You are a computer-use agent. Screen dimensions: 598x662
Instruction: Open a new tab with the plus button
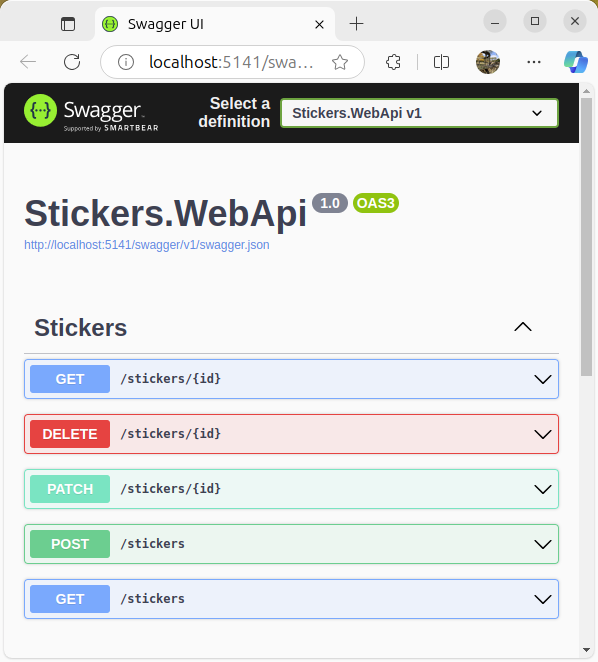coord(356,24)
